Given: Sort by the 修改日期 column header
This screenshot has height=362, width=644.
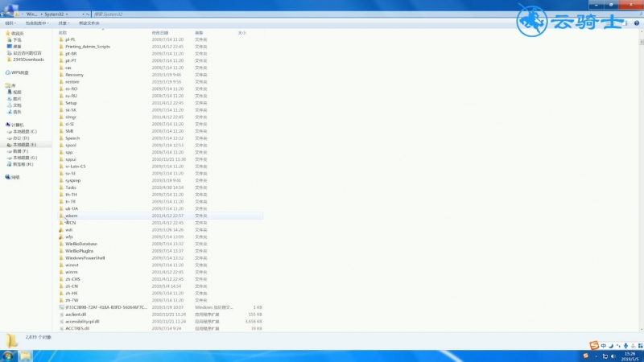Looking at the screenshot, I should 159,33.
